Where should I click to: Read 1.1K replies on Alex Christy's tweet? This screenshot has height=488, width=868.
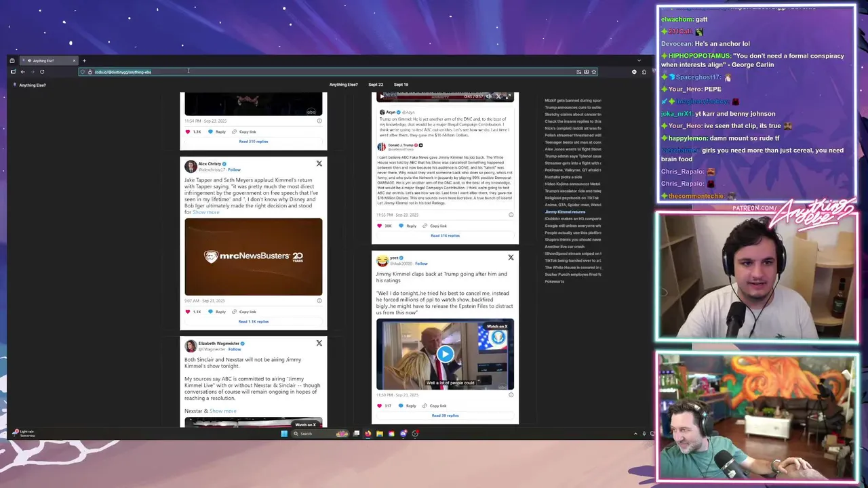point(254,321)
